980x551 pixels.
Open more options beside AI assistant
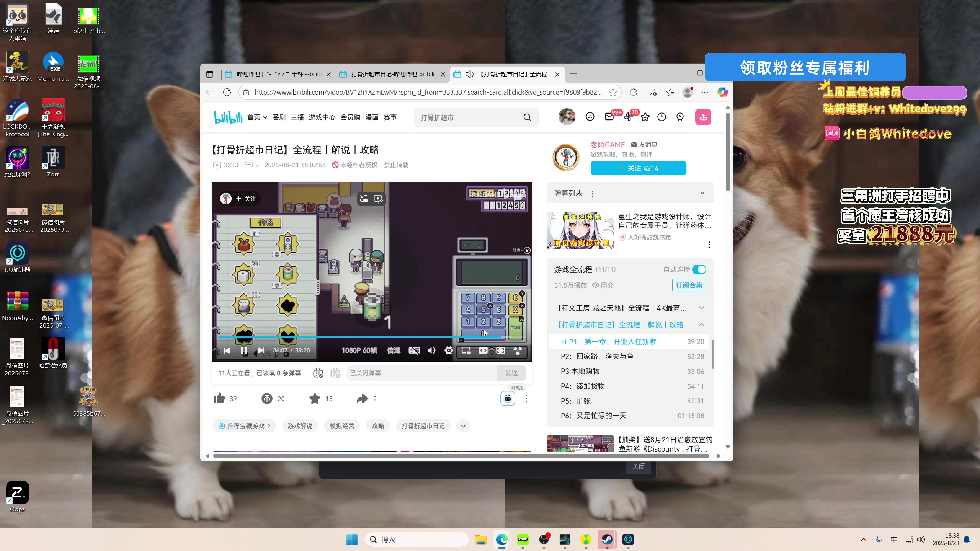tap(526, 398)
